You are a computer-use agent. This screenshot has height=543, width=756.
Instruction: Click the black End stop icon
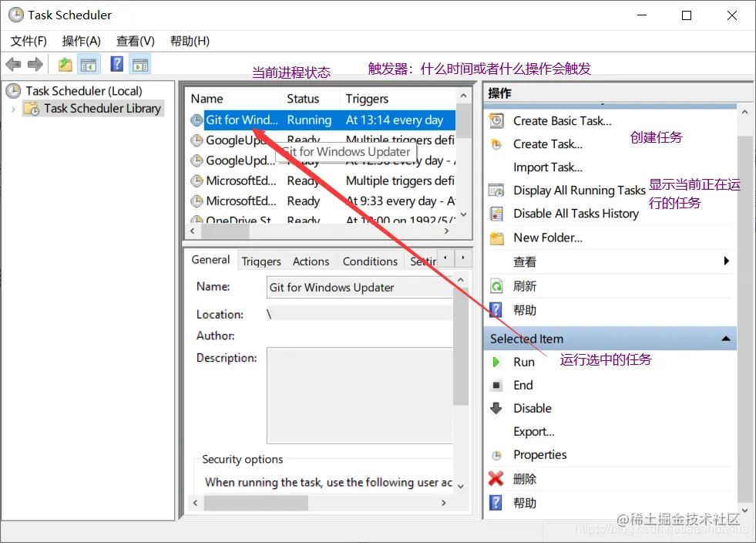[496, 385]
